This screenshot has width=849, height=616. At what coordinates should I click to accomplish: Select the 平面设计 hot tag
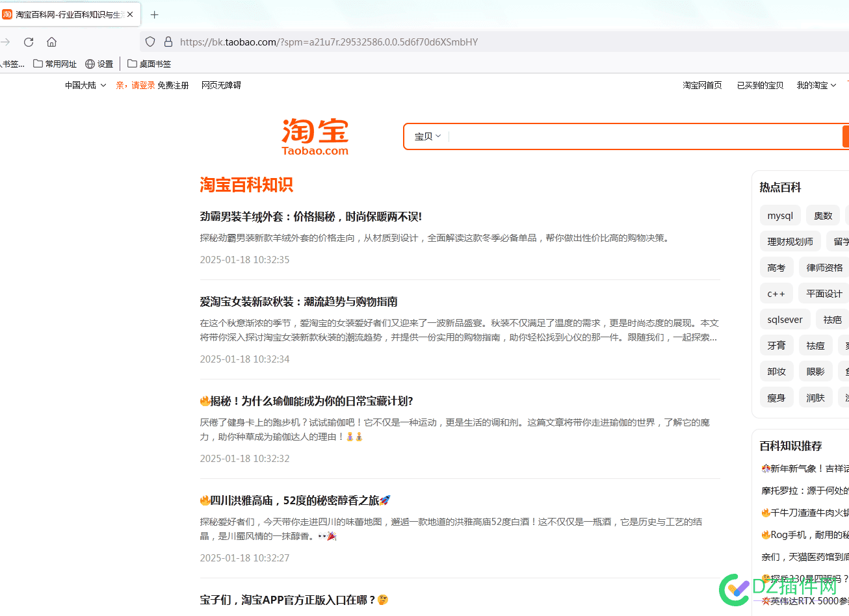(x=824, y=294)
